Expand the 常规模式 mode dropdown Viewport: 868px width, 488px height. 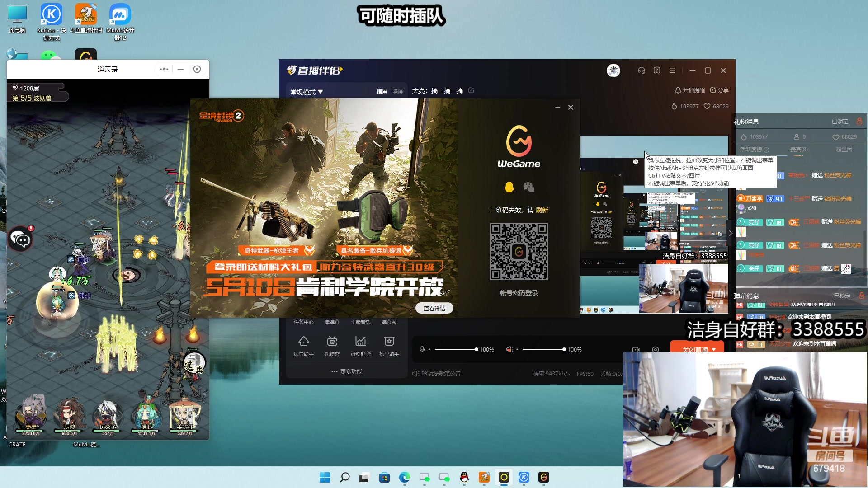pyautogui.click(x=307, y=92)
